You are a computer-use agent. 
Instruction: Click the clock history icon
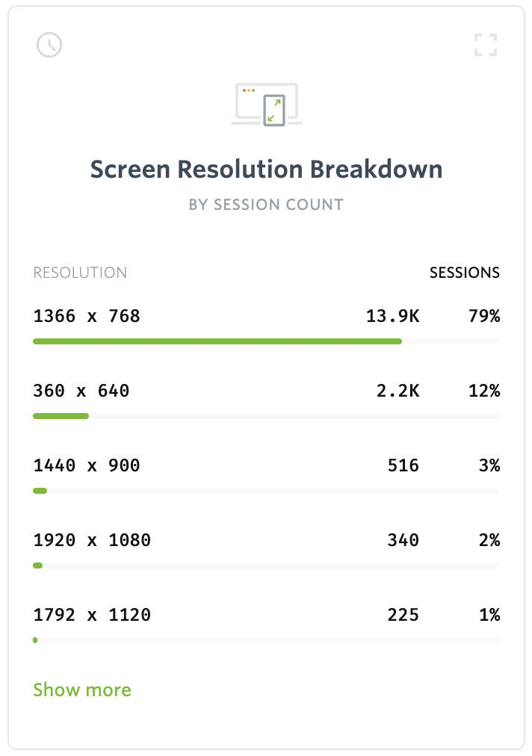[49, 45]
